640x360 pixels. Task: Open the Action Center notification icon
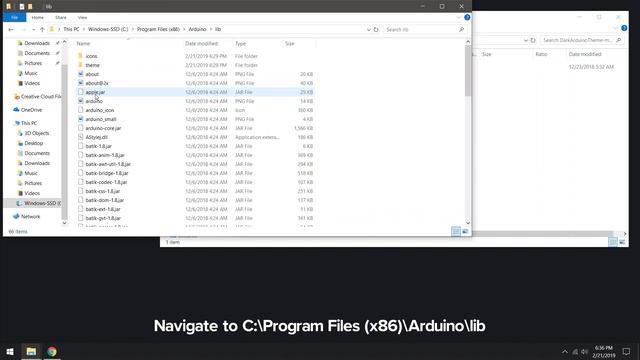[x=627, y=351]
